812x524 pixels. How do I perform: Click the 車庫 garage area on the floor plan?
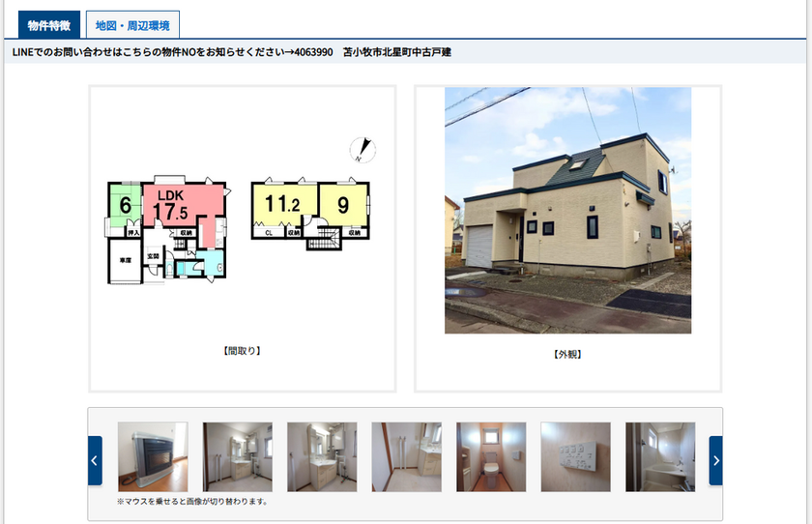pyautogui.click(x=125, y=261)
